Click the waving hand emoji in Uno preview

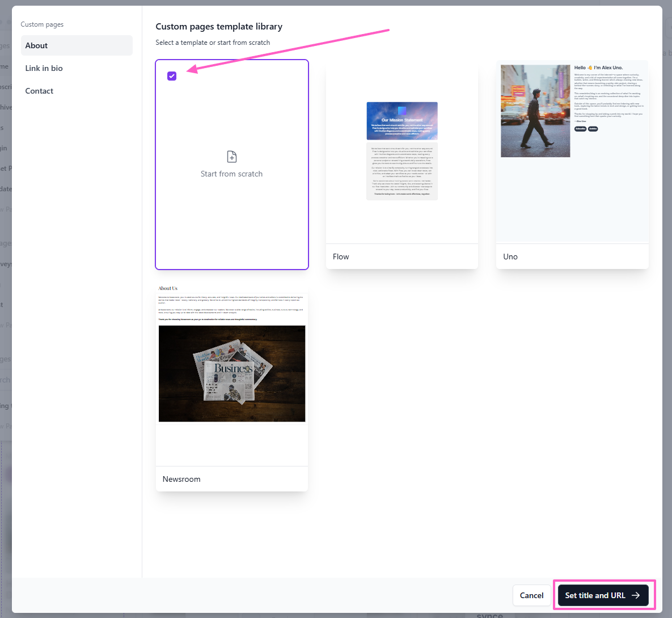[x=590, y=68]
